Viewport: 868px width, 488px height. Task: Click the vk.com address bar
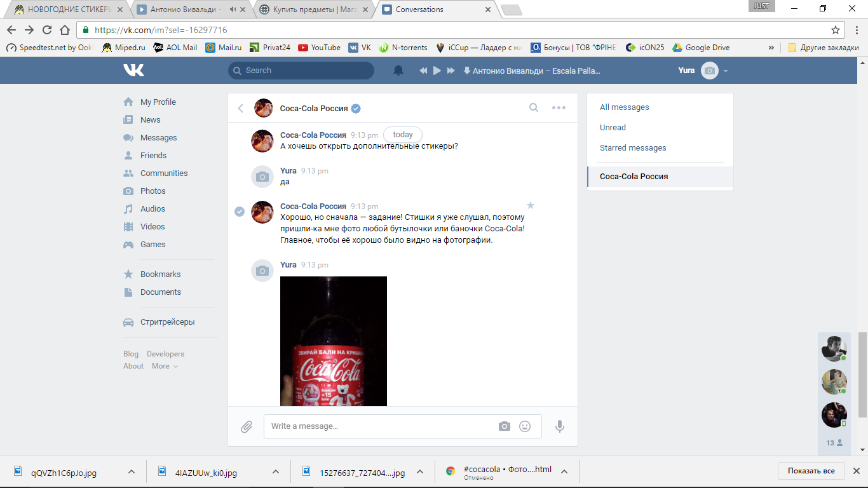pos(461,30)
